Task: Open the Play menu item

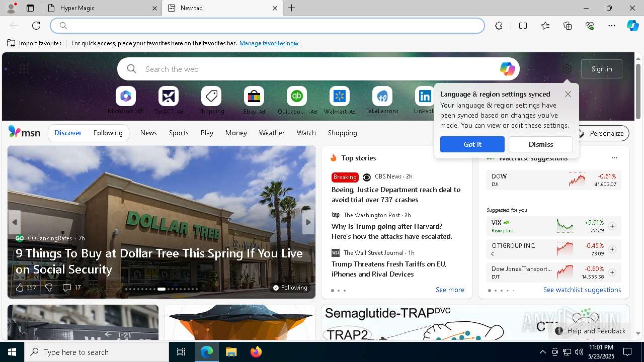Action: [x=207, y=133]
